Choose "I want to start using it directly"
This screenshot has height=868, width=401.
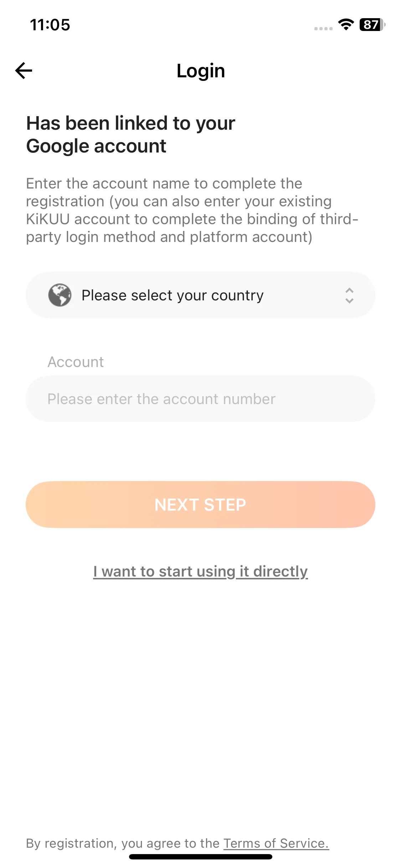(200, 571)
